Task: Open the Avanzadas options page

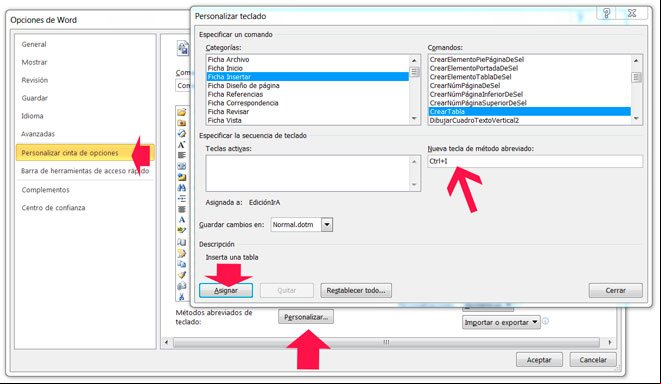Action: [x=38, y=134]
